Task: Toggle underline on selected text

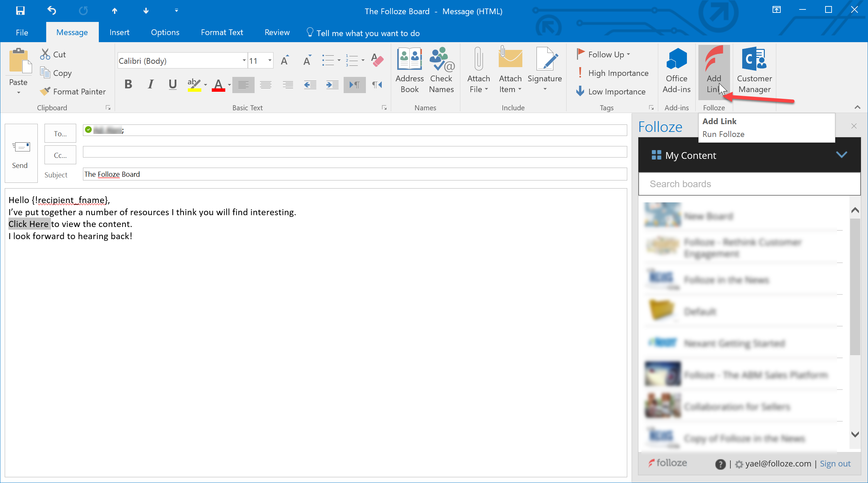Action: tap(172, 85)
